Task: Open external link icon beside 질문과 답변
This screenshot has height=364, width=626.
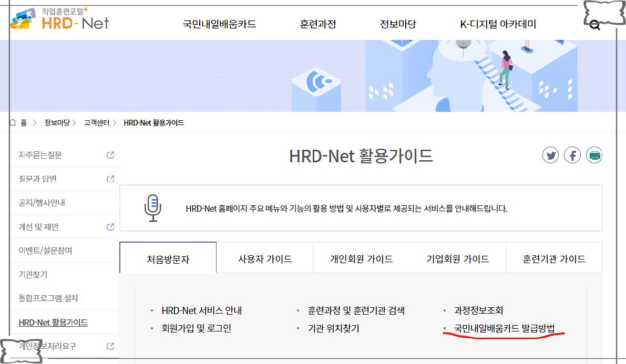Action: click(109, 179)
